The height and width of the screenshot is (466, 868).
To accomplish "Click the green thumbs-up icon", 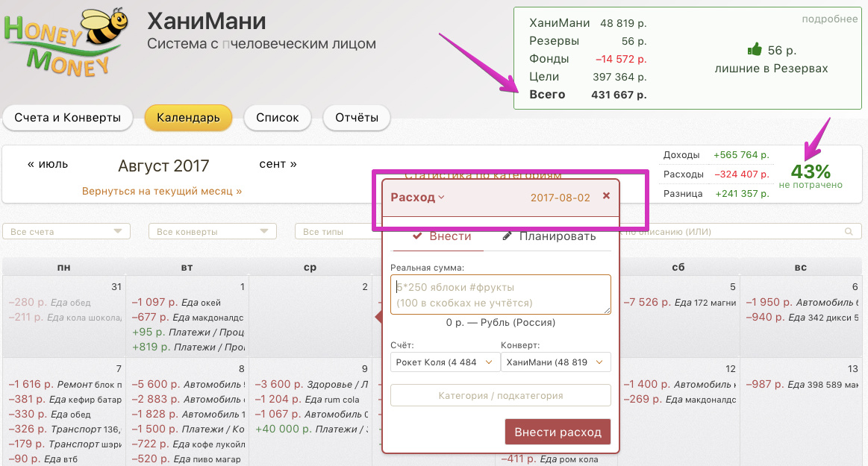I will pos(755,50).
